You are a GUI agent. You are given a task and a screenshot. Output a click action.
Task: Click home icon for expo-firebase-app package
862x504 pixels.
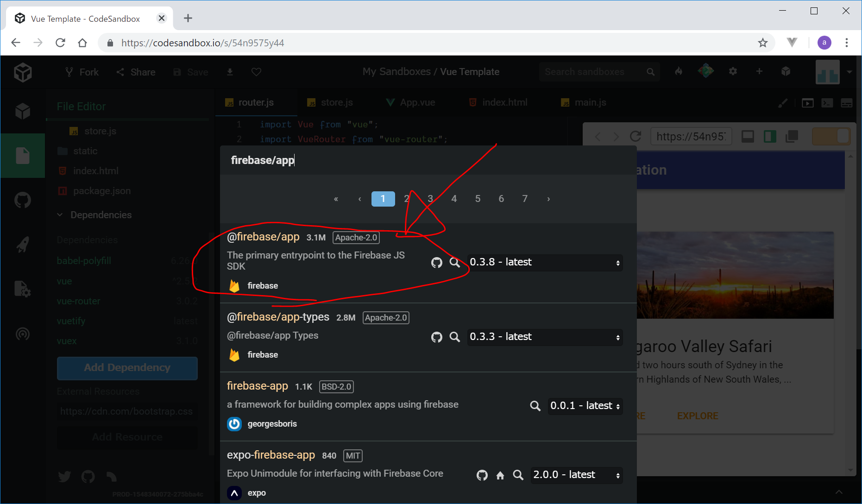(x=500, y=475)
